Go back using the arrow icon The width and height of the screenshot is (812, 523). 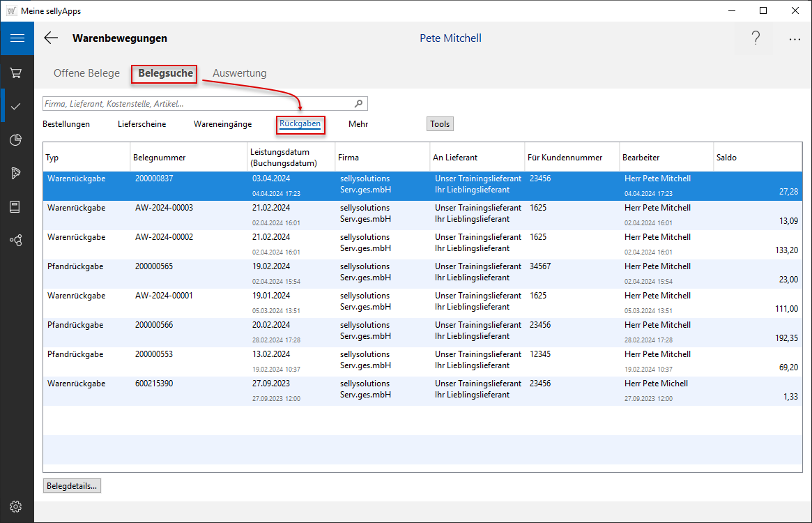pyautogui.click(x=51, y=38)
